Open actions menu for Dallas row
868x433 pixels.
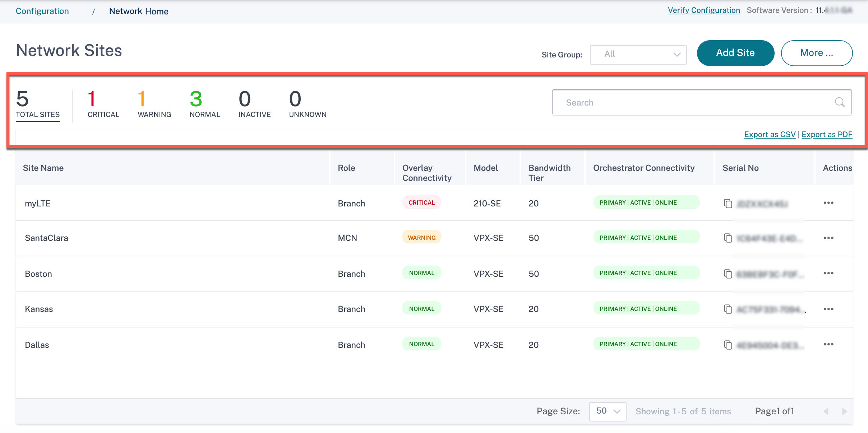[x=828, y=344]
